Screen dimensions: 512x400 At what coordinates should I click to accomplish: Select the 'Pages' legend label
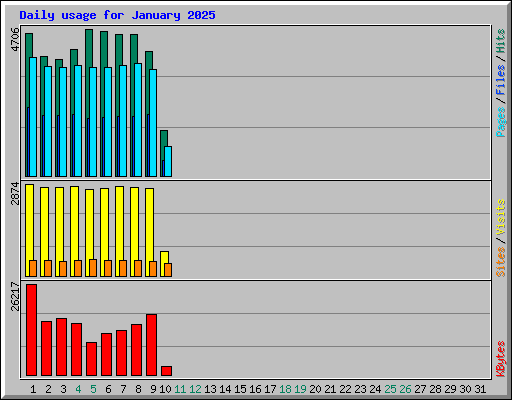click(x=500, y=122)
